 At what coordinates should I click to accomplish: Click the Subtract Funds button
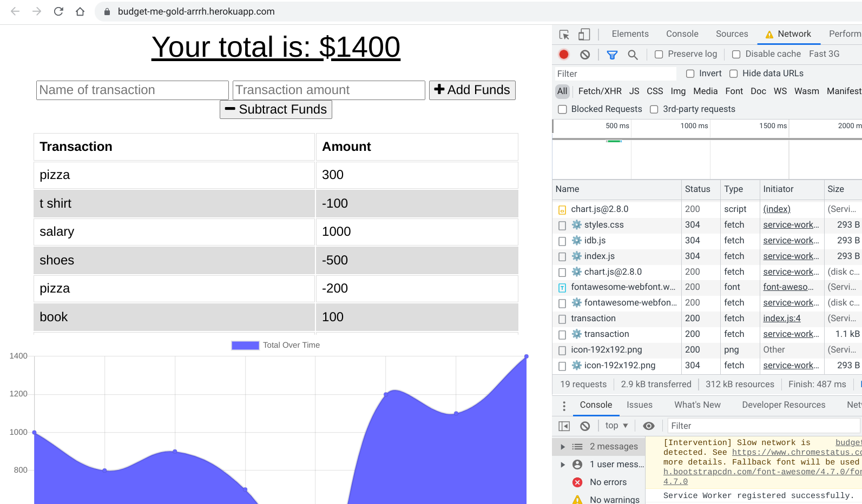tap(276, 109)
